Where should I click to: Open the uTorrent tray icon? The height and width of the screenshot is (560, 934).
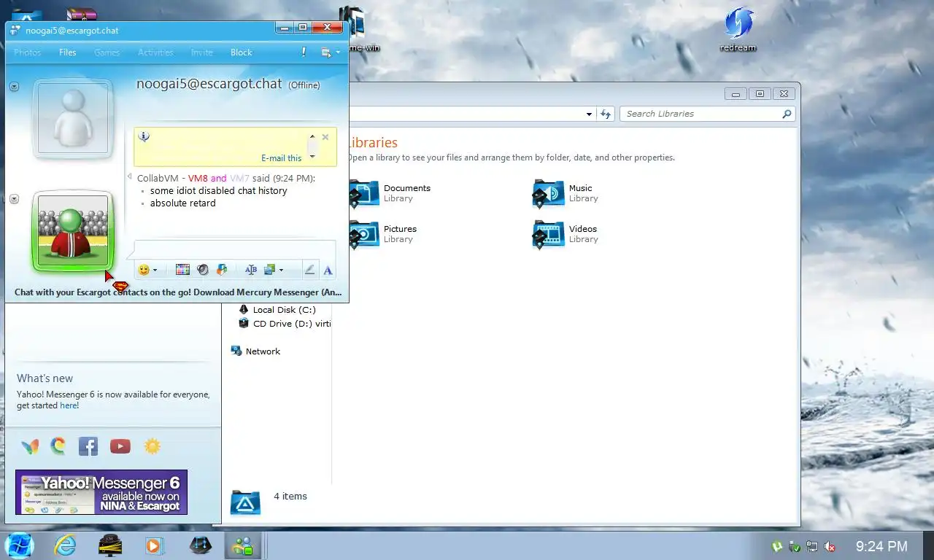coord(778,546)
